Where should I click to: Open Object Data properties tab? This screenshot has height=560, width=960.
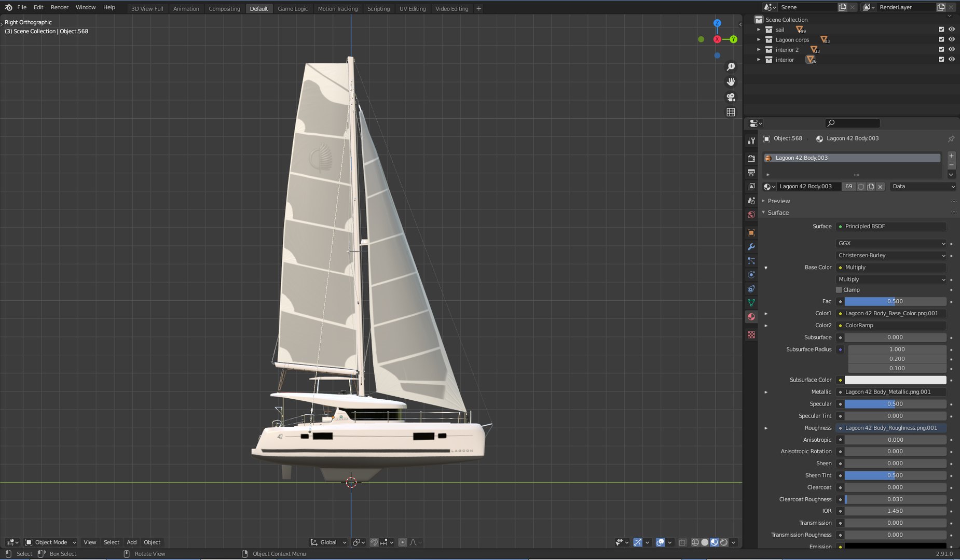pyautogui.click(x=751, y=303)
